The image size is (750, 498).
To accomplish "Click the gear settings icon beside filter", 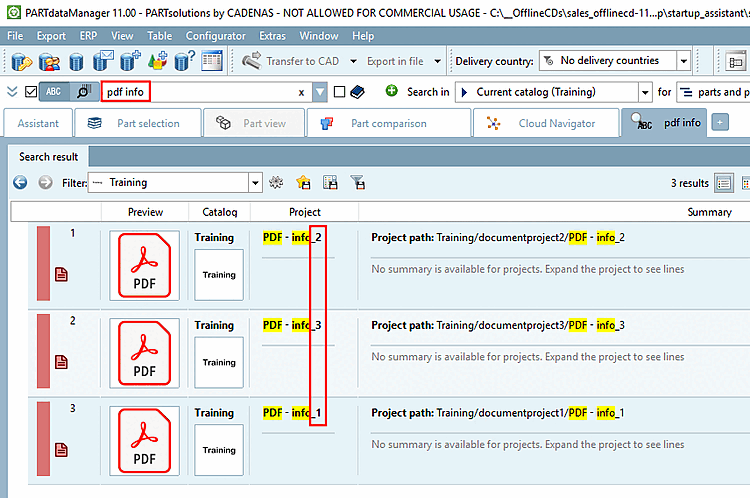I will pyautogui.click(x=276, y=182).
